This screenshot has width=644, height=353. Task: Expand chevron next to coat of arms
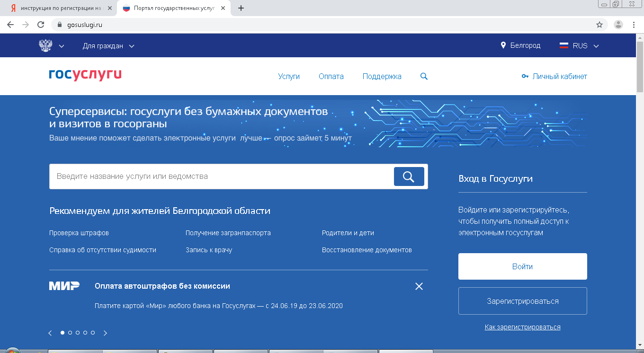click(62, 46)
